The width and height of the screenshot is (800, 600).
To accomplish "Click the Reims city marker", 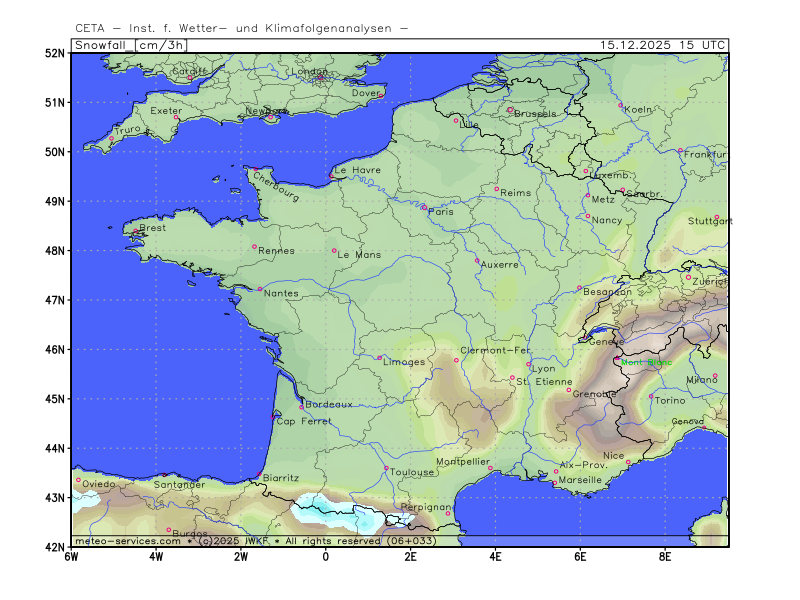I will tap(496, 188).
